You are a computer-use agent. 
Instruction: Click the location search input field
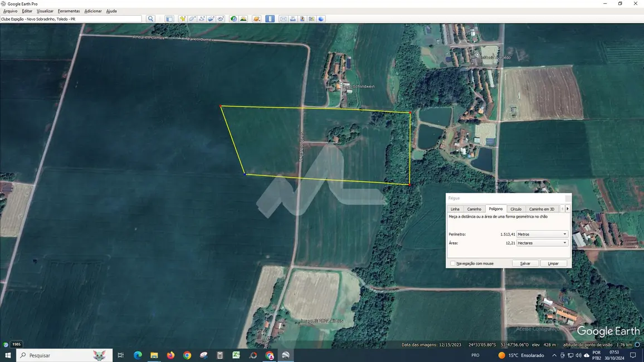coord(71,19)
